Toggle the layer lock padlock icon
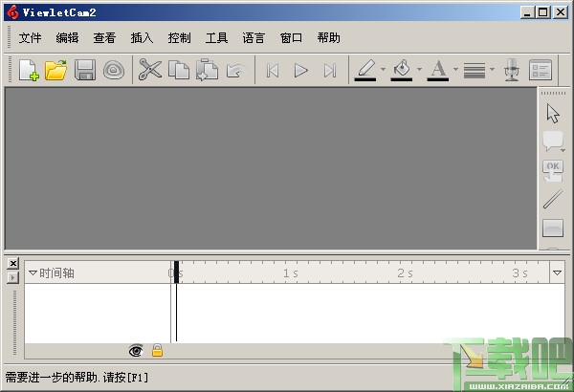This screenshot has width=574, height=392. tap(157, 350)
